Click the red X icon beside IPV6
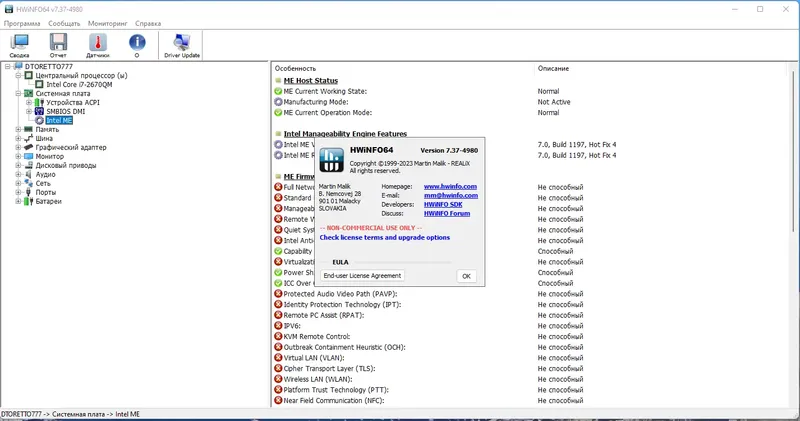This screenshot has width=800, height=421. click(278, 326)
